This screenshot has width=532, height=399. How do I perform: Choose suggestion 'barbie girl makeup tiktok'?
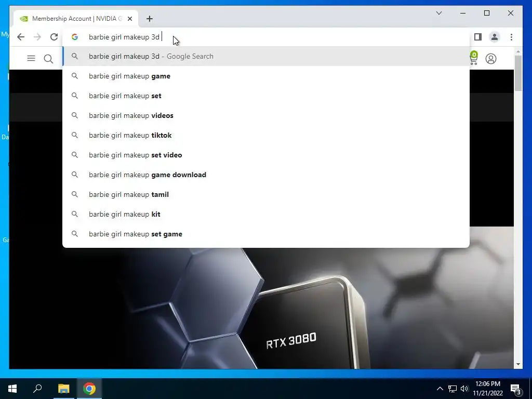[266, 135]
